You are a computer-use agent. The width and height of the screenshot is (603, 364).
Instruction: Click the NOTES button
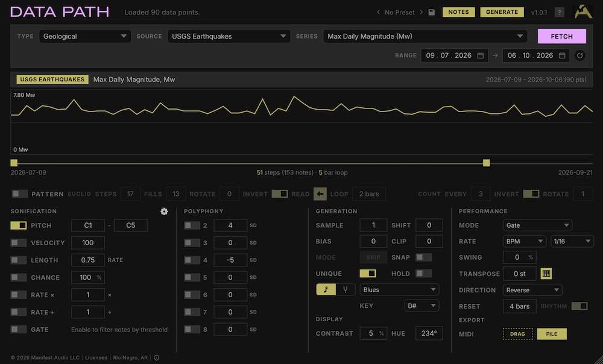[459, 12]
